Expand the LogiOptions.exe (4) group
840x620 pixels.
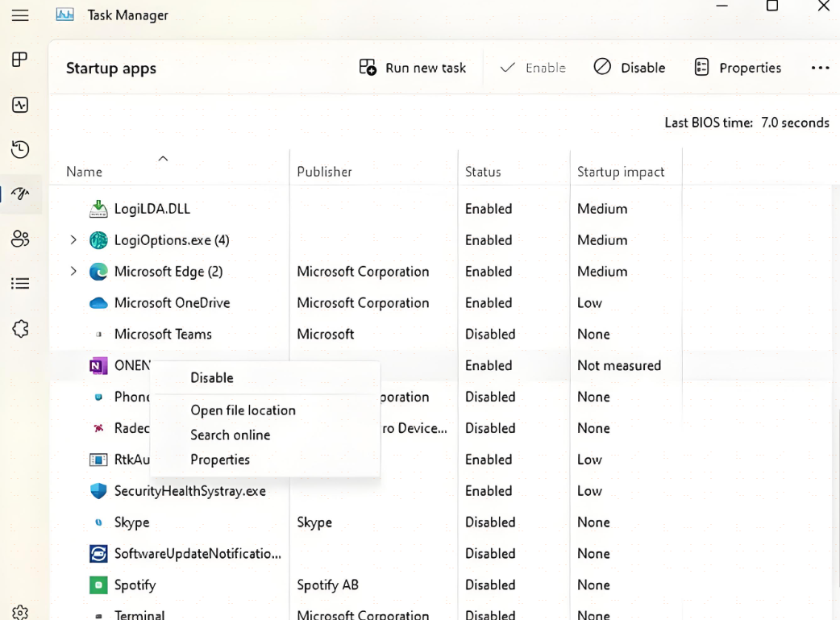point(73,240)
